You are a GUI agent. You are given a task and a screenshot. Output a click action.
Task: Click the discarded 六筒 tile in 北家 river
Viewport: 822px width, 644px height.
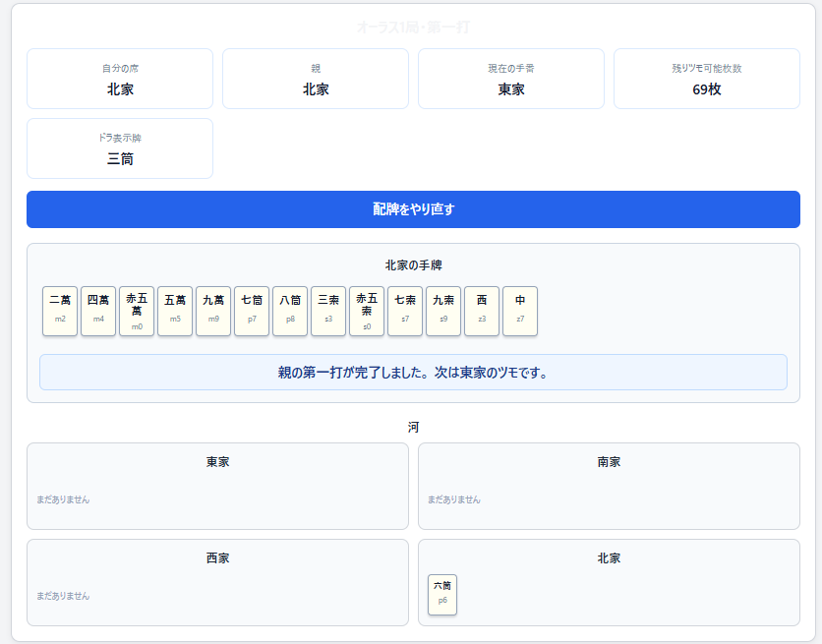(442, 595)
